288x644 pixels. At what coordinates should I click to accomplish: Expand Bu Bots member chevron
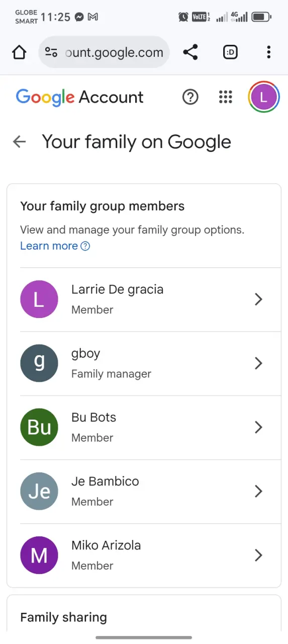(x=258, y=427)
